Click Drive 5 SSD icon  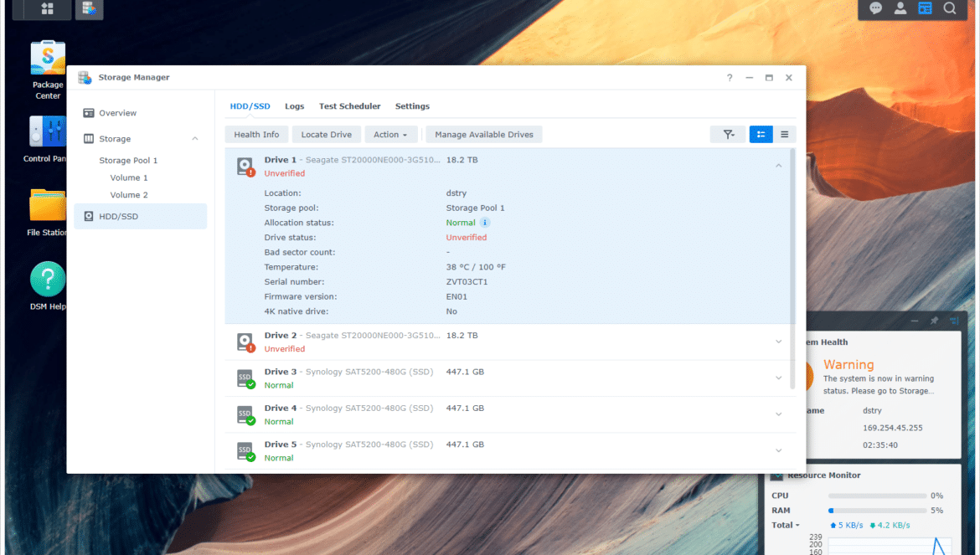[245, 450]
